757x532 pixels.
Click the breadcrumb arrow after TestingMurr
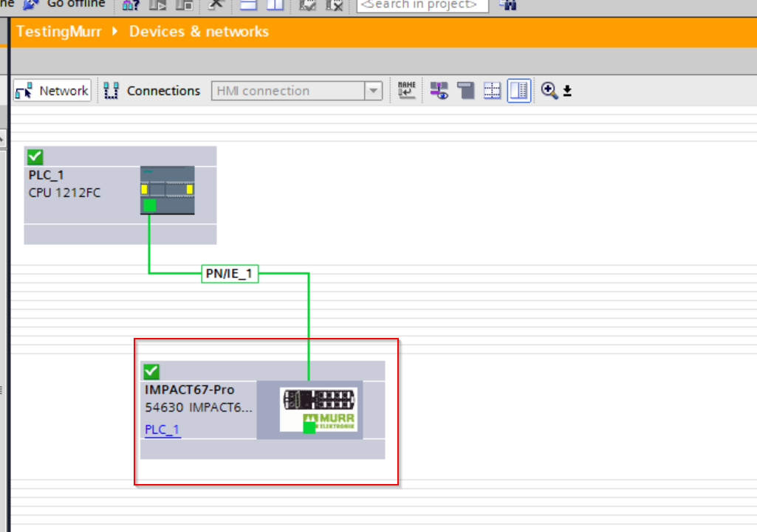point(115,31)
